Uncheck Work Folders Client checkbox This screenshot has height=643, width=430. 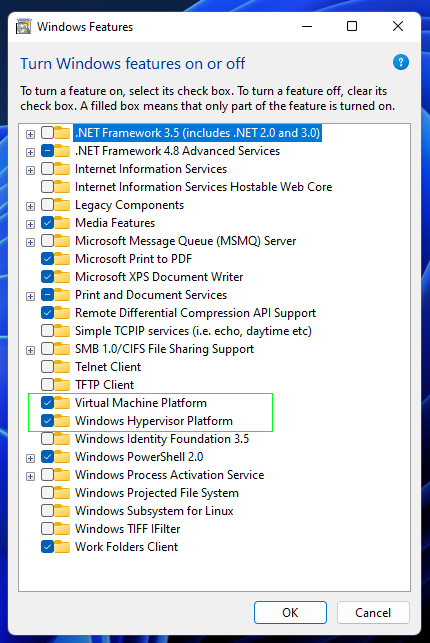point(48,547)
